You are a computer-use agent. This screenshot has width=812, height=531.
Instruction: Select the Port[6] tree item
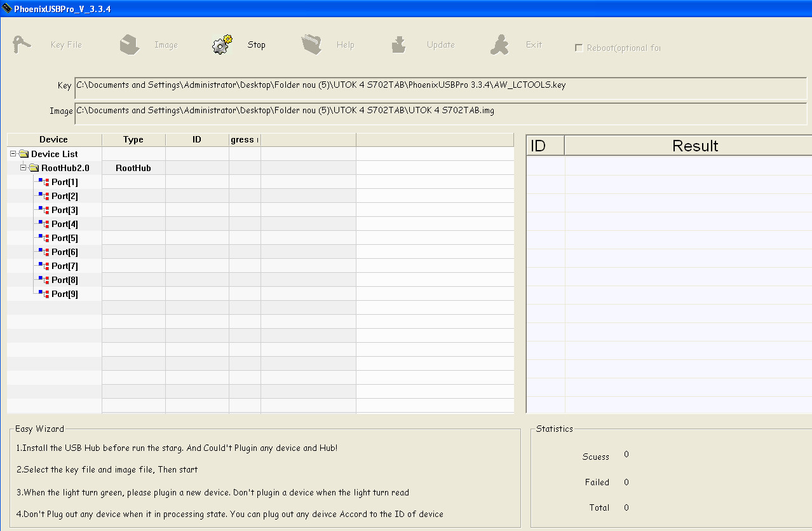point(65,252)
